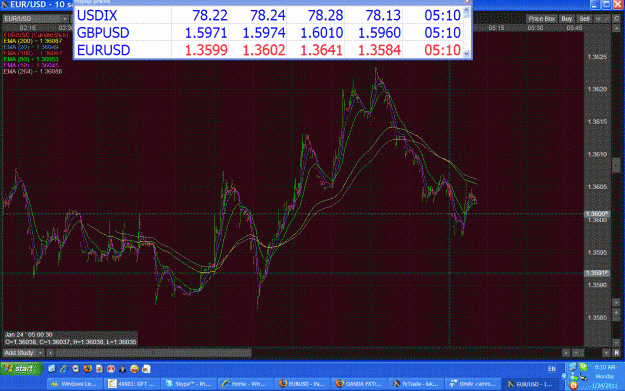The width and height of the screenshot is (625, 391).
Task: Click the 05:30 time axis label
Action: (x=535, y=28)
